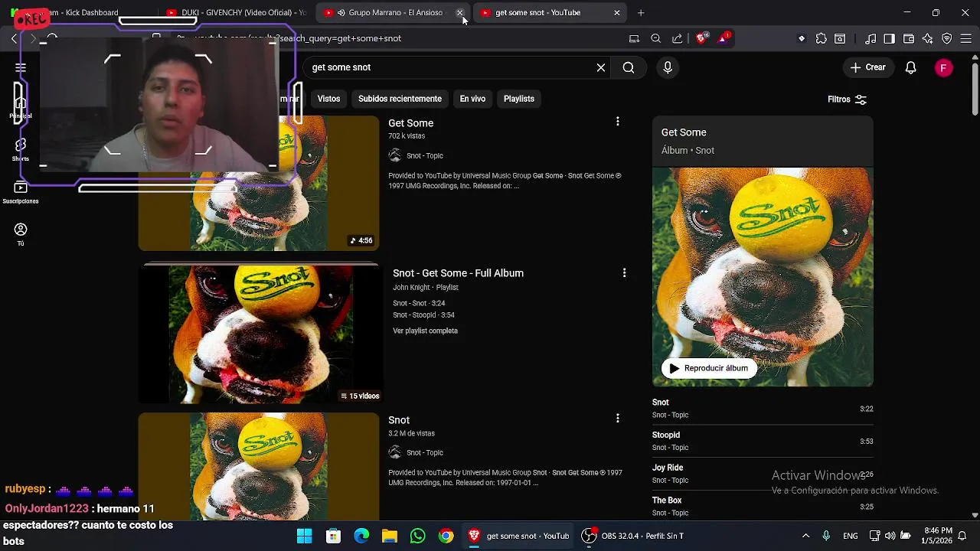Switch to DUKI - GIVENCHY tab

coord(235,12)
